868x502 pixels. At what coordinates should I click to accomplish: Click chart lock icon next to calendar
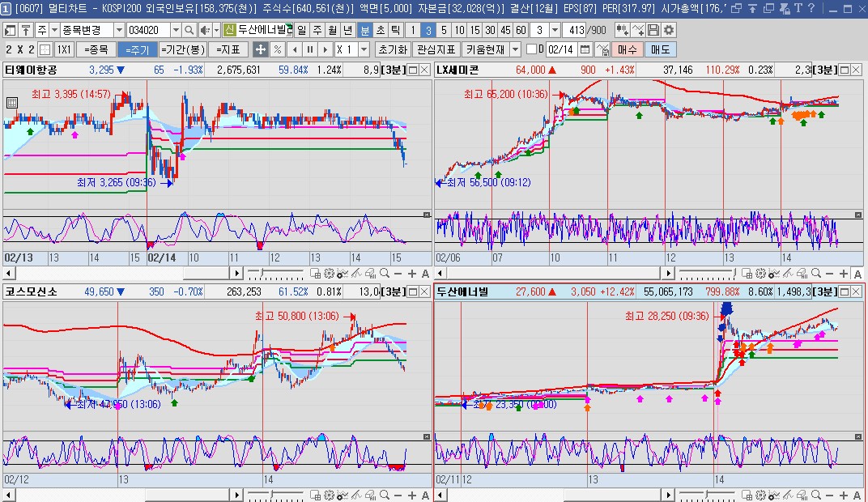pyautogui.click(x=602, y=49)
